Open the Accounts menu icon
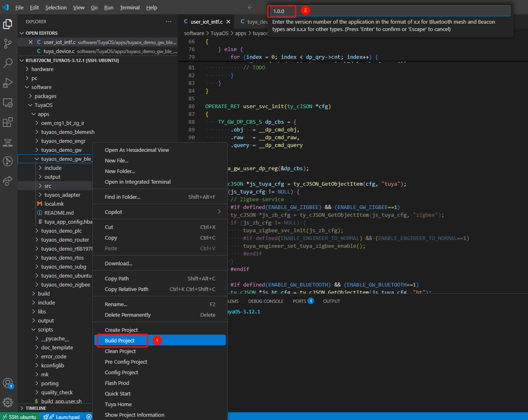 pos(8,383)
